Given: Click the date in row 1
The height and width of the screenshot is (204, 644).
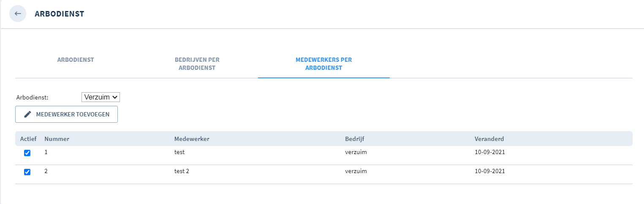Looking at the screenshot, I should coord(490,152).
